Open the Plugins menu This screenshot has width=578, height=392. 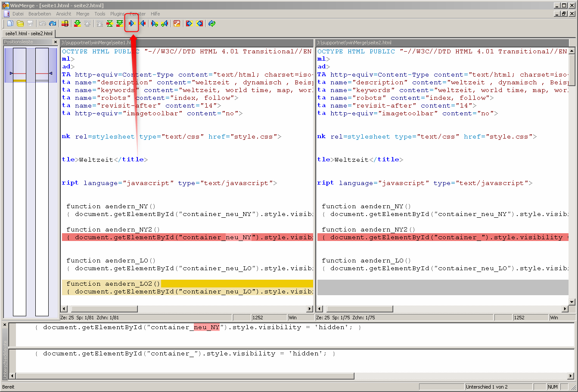tap(117, 13)
